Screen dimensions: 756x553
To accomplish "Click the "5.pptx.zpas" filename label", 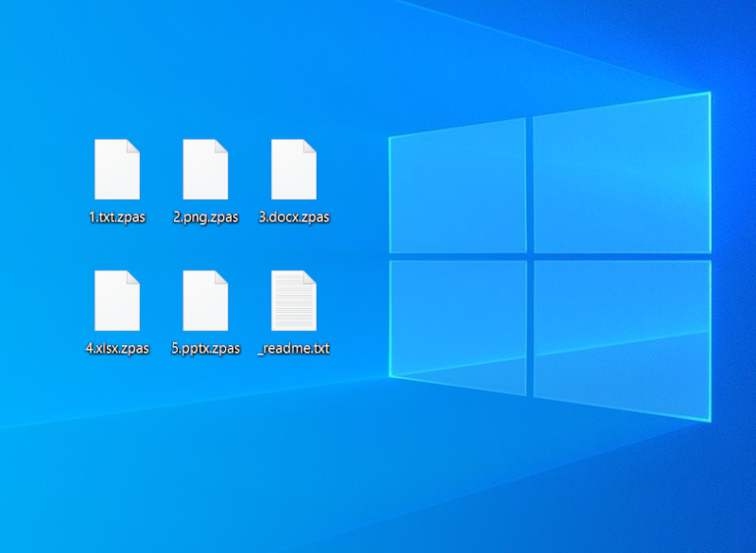I will tap(205, 349).
